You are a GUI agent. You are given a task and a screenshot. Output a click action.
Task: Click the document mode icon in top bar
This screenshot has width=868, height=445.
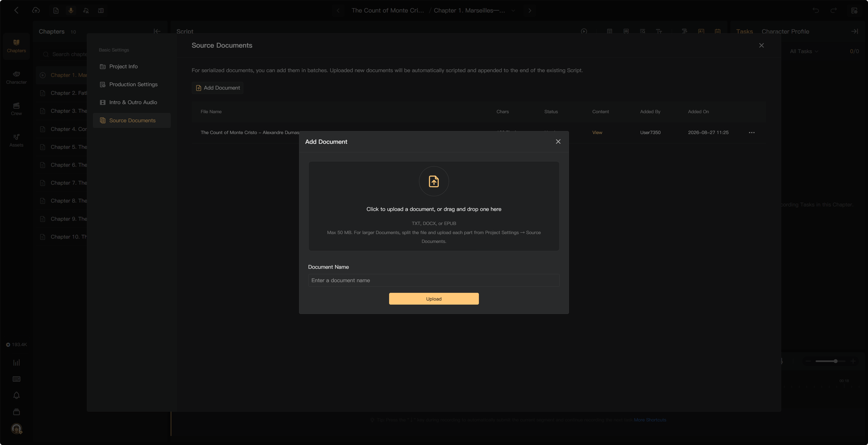coord(56,10)
